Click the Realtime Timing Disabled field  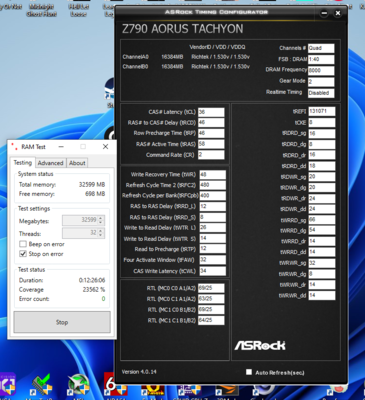[x=321, y=93]
